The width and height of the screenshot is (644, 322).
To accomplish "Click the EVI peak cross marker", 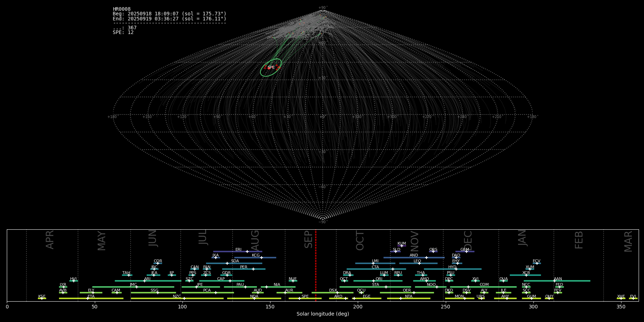I will (633, 298).
